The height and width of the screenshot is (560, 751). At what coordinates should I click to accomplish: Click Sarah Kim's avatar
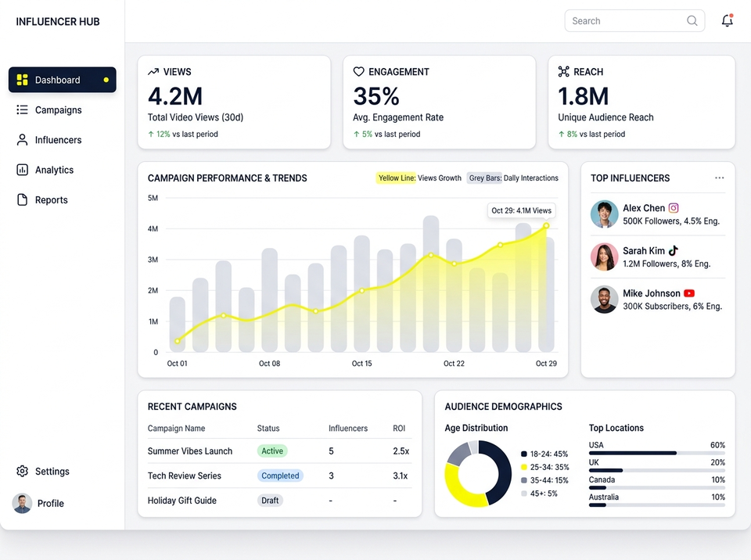tap(605, 257)
